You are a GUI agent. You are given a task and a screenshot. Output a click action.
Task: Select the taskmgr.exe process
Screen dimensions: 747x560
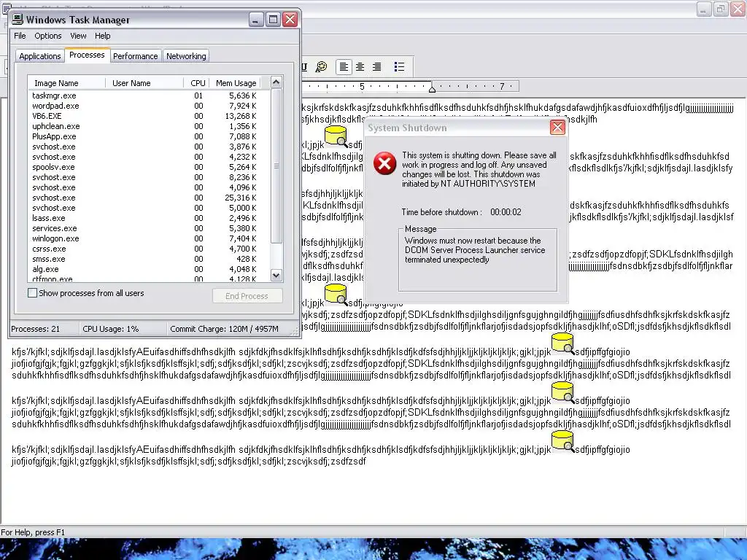(144, 96)
